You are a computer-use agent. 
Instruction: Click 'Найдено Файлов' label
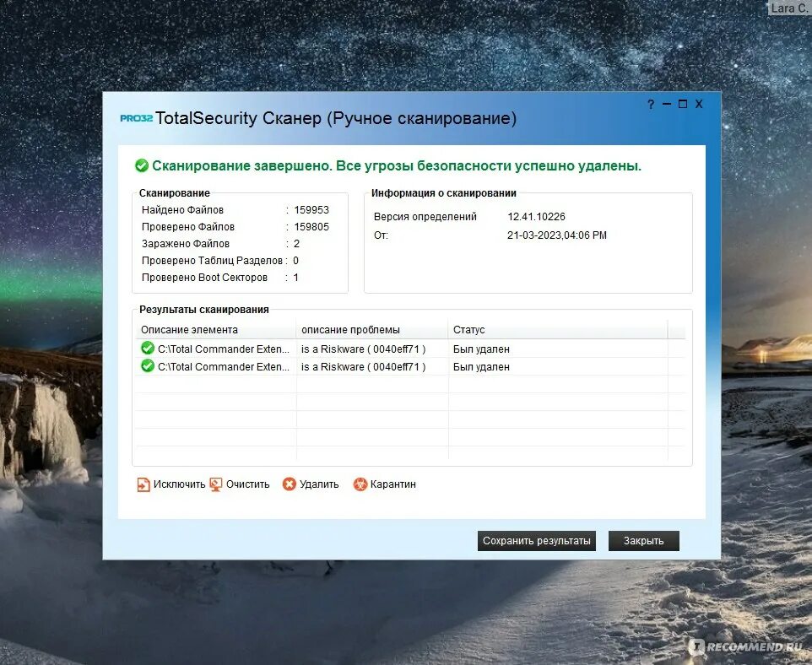(x=182, y=210)
